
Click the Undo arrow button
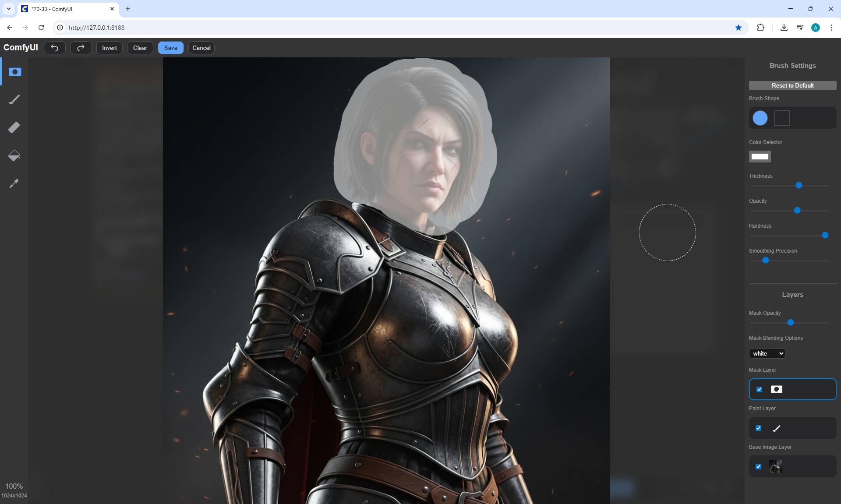[x=55, y=48]
